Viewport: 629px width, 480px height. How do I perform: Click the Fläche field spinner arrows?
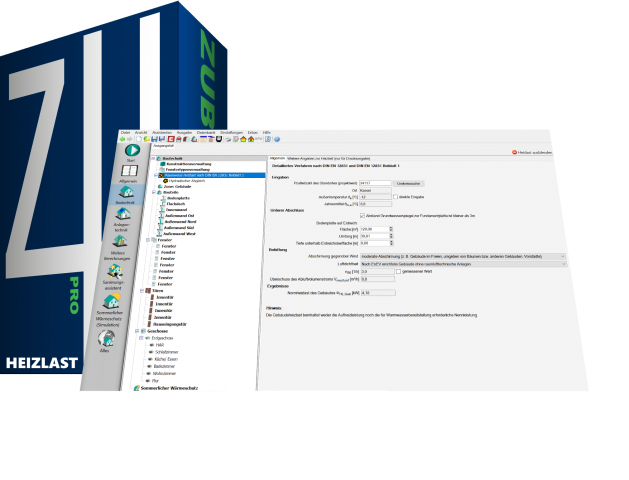391,229
